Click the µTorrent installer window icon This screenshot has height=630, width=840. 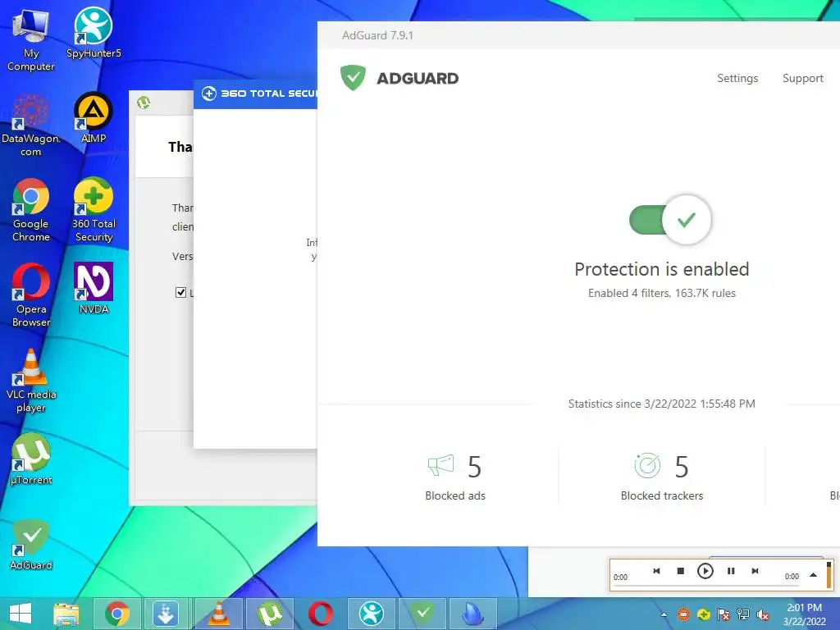coord(143,103)
